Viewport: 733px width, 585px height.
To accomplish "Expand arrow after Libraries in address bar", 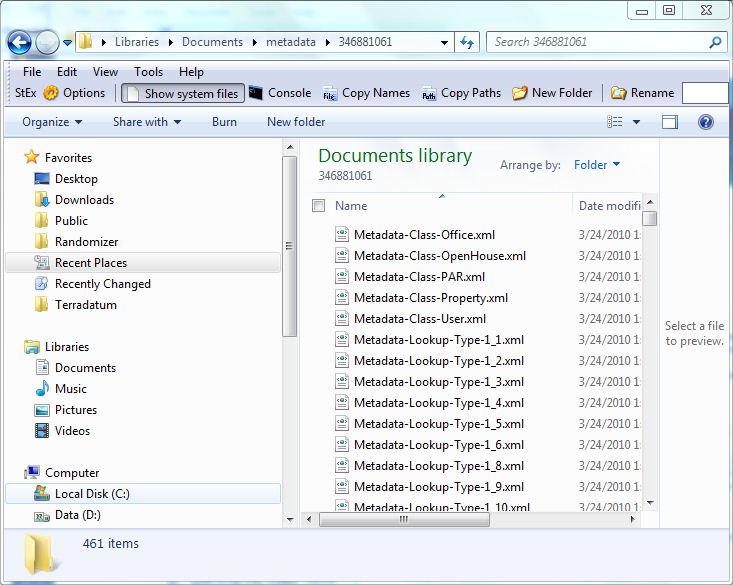I will pyautogui.click(x=171, y=43).
